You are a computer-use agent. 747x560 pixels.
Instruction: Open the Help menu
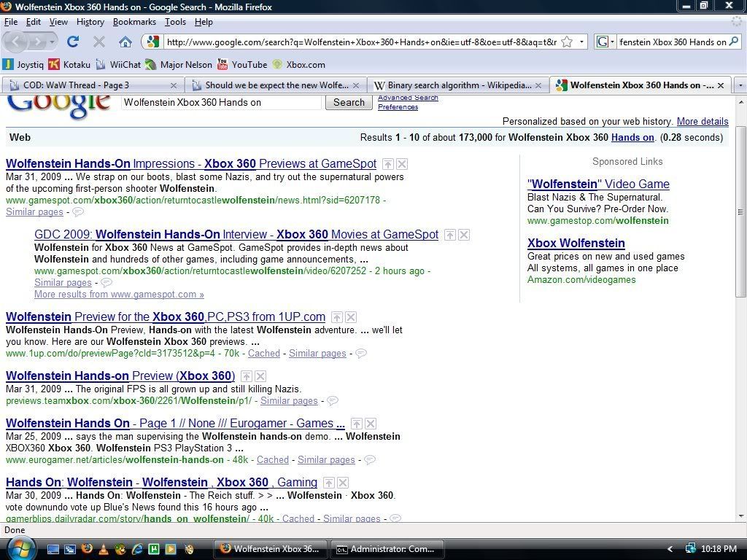[204, 22]
